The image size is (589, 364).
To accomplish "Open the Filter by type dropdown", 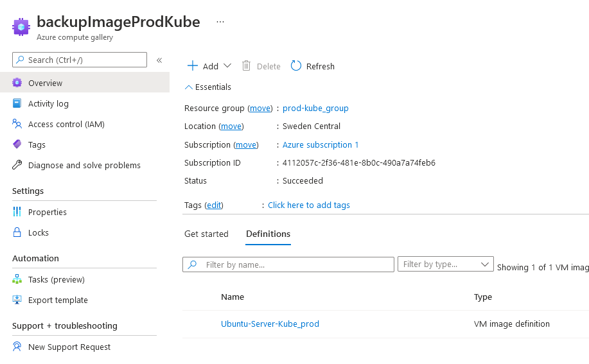I will coord(445,264).
